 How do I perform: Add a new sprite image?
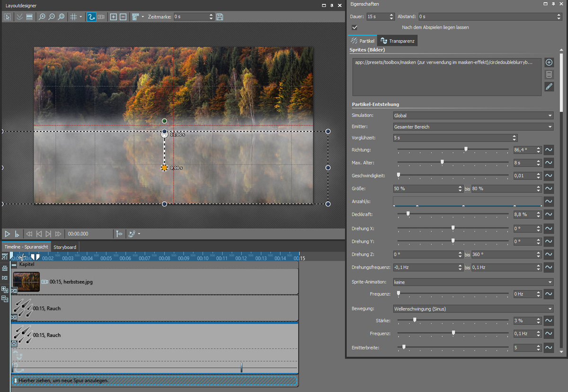(x=549, y=62)
